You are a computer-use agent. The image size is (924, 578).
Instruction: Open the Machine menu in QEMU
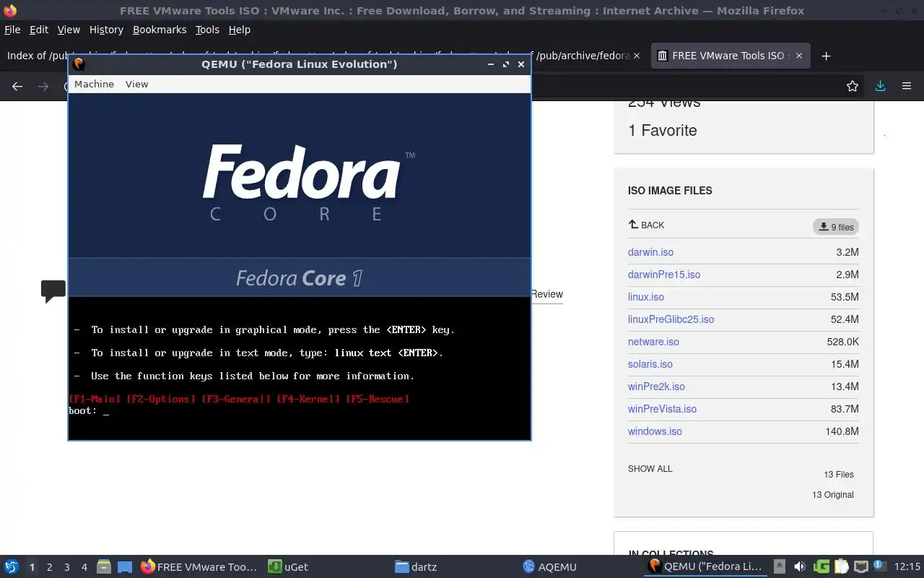(94, 84)
